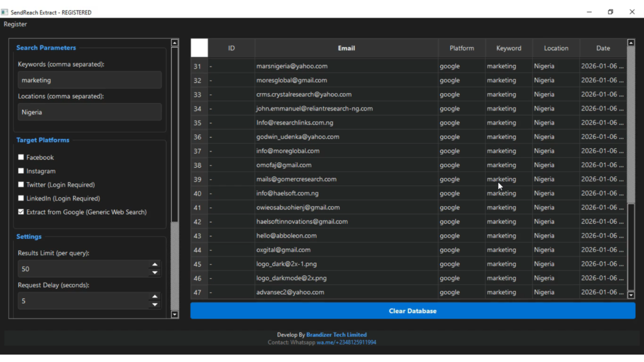The height and width of the screenshot is (362, 644).
Task: Enable the Facebook platform checkbox
Action: [21, 157]
